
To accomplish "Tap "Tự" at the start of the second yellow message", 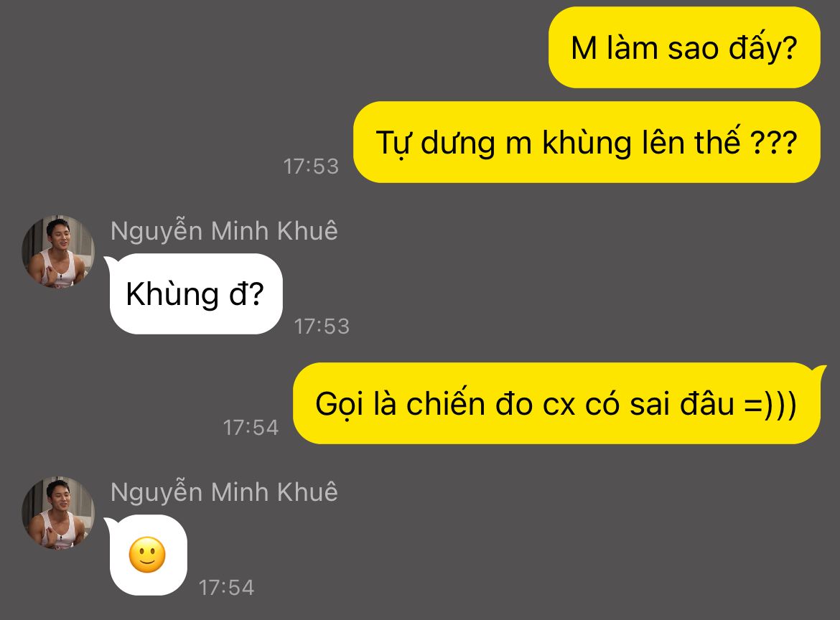I will click(x=391, y=144).
